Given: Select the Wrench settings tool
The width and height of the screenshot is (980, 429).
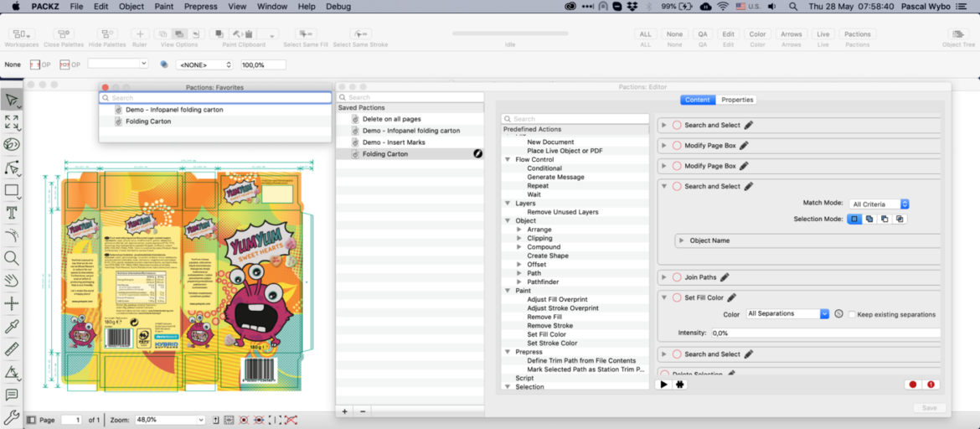Looking at the screenshot, I should click(11, 417).
